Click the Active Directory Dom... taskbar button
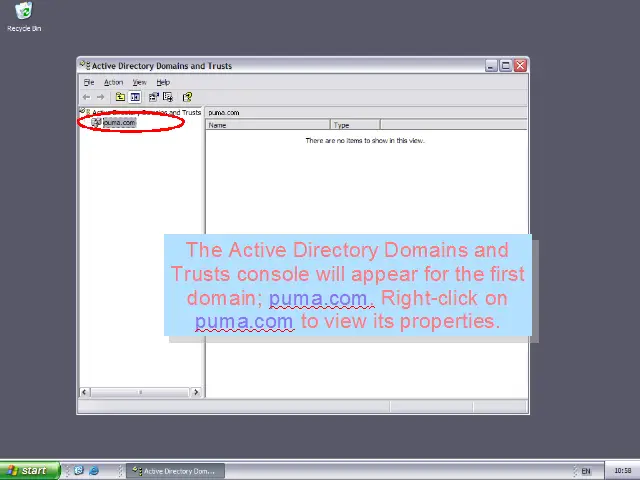640x480 pixels. [x=175, y=471]
